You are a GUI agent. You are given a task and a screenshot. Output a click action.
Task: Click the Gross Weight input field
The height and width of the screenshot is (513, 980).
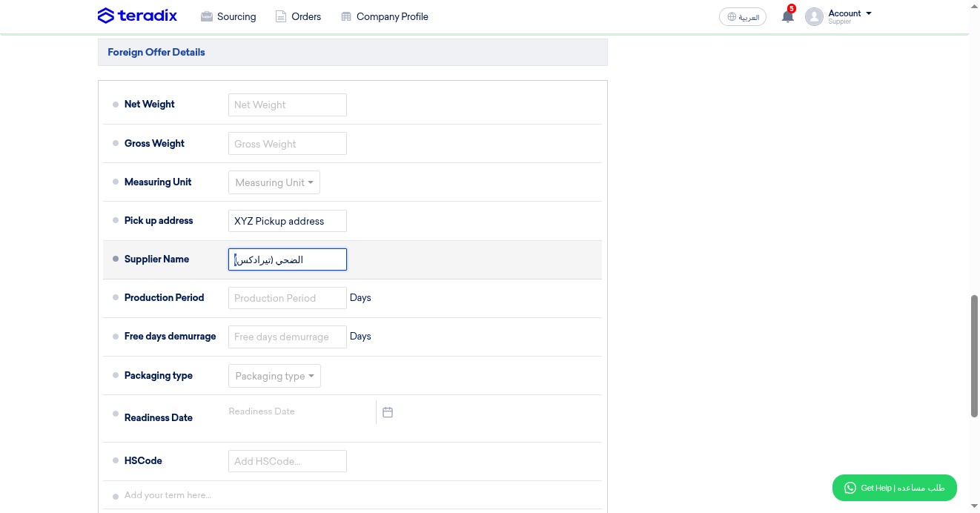click(288, 144)
